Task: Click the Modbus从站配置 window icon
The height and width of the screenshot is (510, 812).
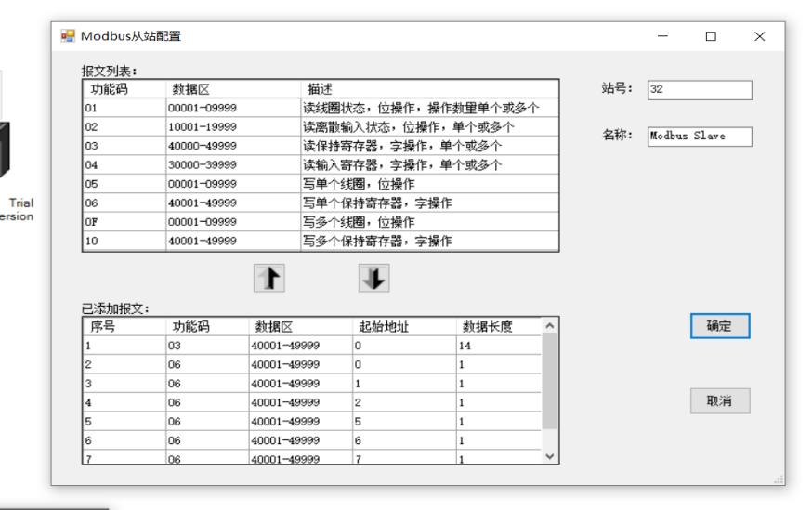Action: (68, 36)
